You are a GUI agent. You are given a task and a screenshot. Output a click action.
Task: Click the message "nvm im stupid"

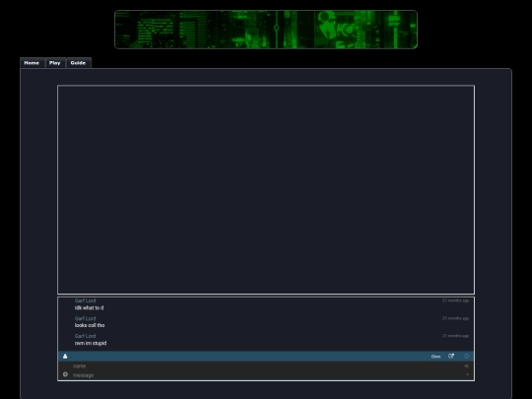click(x=91, y=343)
